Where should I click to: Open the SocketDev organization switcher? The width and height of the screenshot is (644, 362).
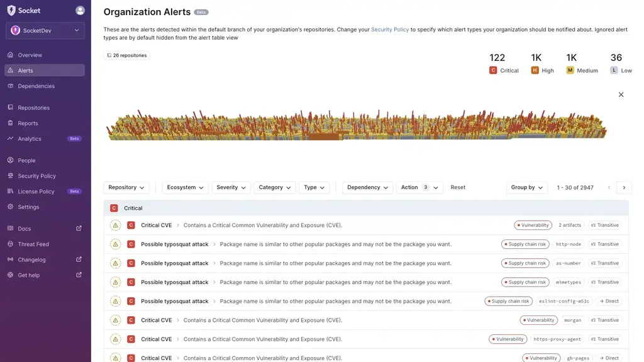44,30
